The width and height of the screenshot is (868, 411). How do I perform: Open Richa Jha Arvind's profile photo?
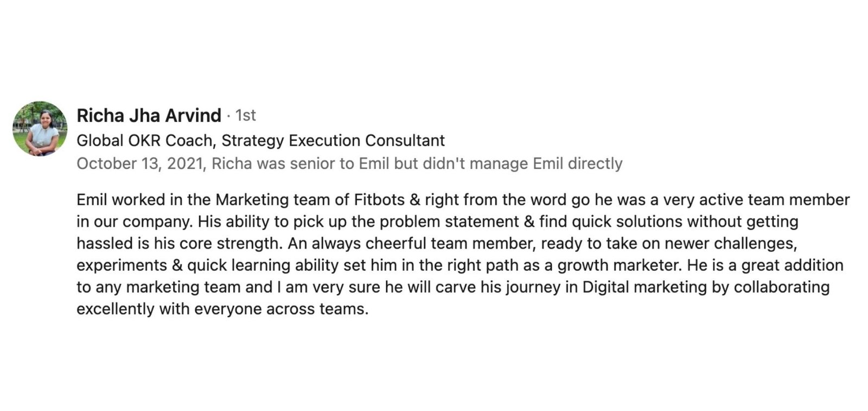tap(40, 129)
